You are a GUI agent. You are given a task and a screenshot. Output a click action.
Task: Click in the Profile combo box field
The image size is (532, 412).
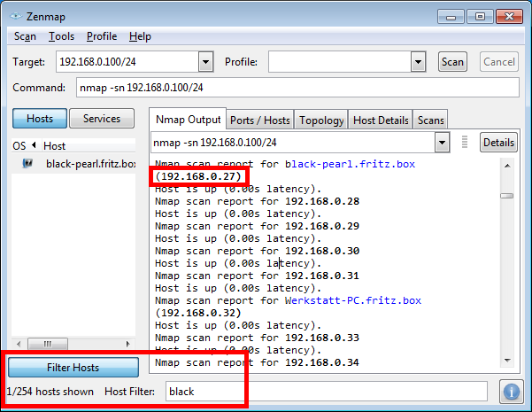[340, 62]
